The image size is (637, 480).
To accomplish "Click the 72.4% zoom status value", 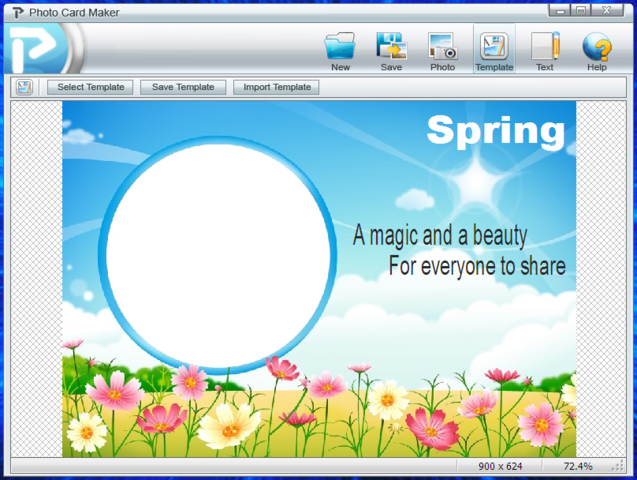I will 578,466.
